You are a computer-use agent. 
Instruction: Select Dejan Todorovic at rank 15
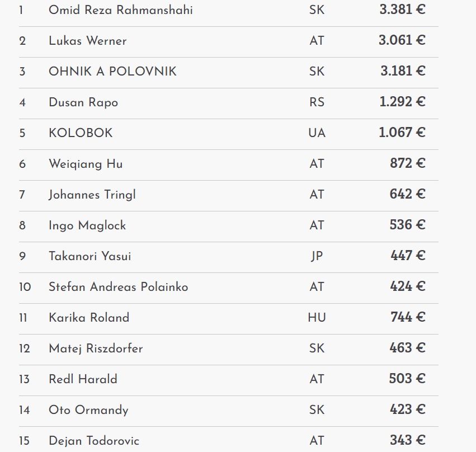[x=94, y=441]
